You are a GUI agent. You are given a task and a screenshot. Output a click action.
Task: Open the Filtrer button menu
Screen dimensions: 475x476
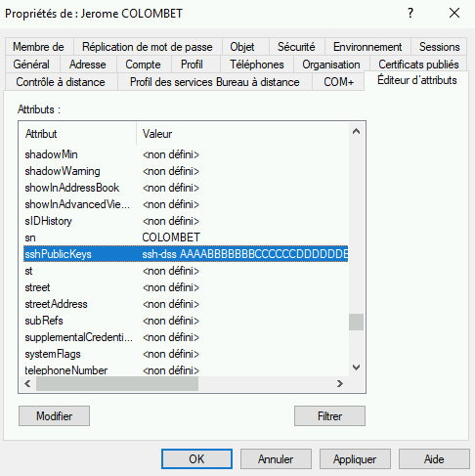point(329,415)
